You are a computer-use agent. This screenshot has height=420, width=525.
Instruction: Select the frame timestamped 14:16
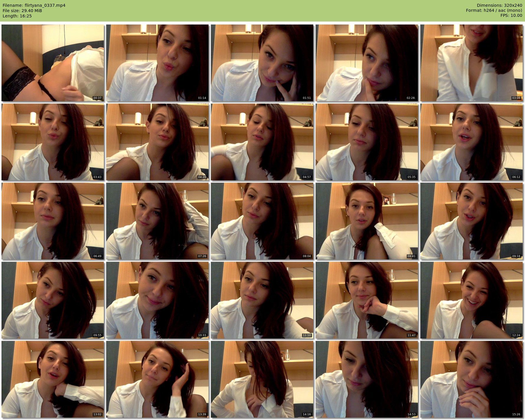click(x=262, y=379)
